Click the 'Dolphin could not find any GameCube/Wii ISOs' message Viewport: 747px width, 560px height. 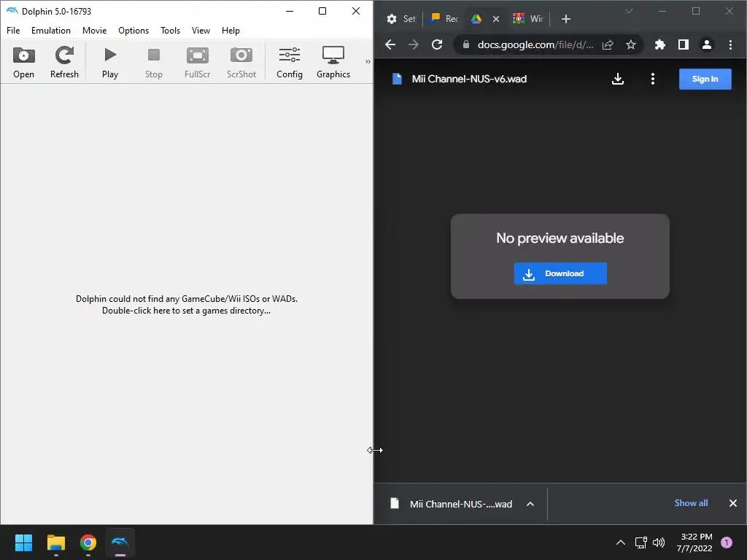click(186, 305)
